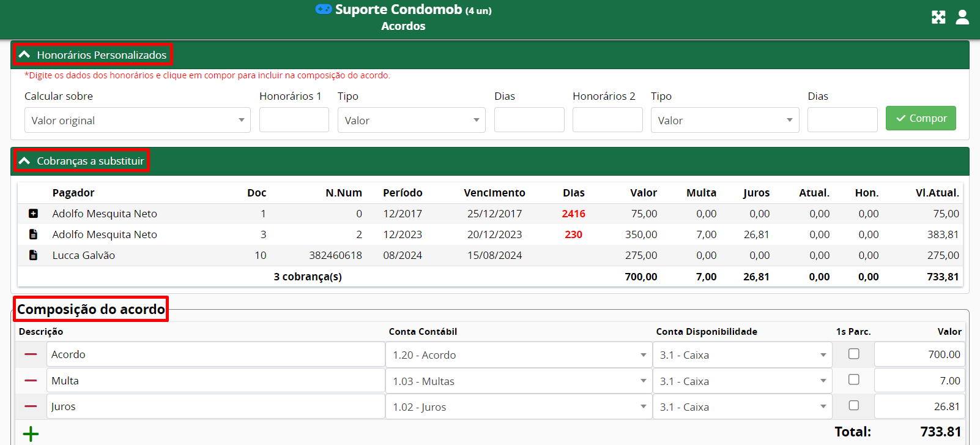Open the Calcular sobre dropdown
This screenshot has height=445, width=980.
pos(138,120)
